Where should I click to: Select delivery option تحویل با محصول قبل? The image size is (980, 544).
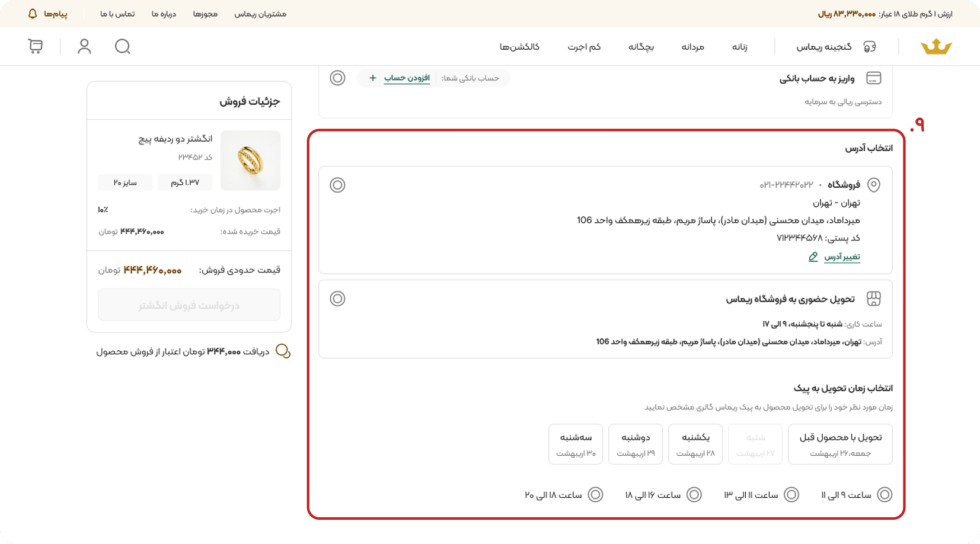[x=840, y=444]
